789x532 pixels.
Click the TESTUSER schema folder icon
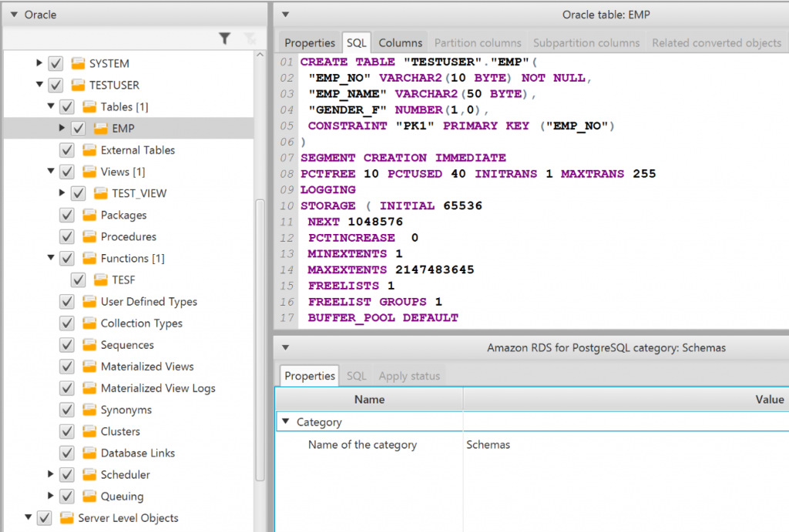[78, 85]
